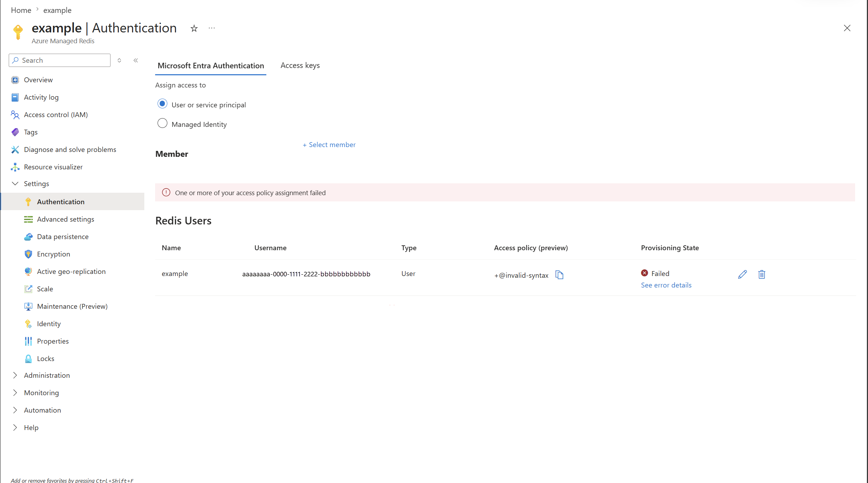The height and width of the screenshot is (483, 868).
Task: Select User or service principal radio
Action: point(162,104)
